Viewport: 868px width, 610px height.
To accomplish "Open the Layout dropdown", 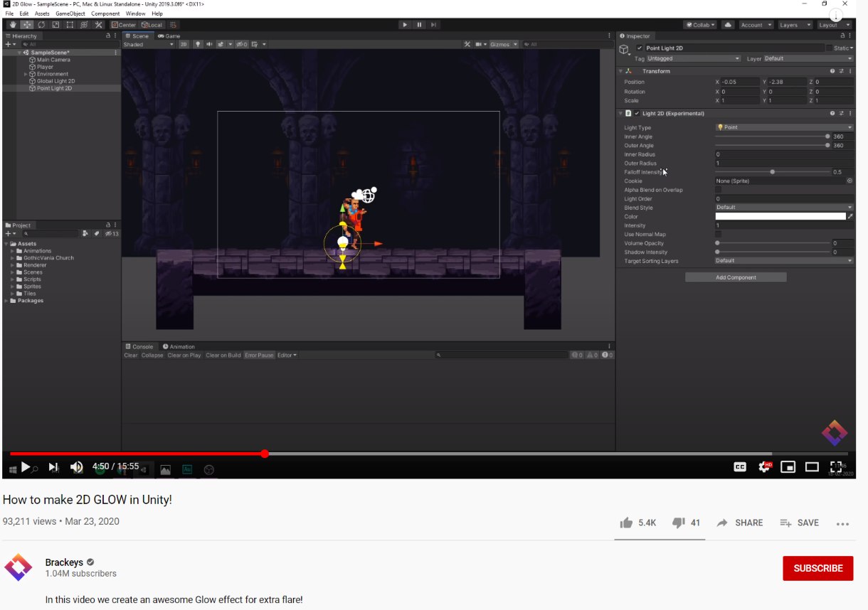I will pos(834,25).
